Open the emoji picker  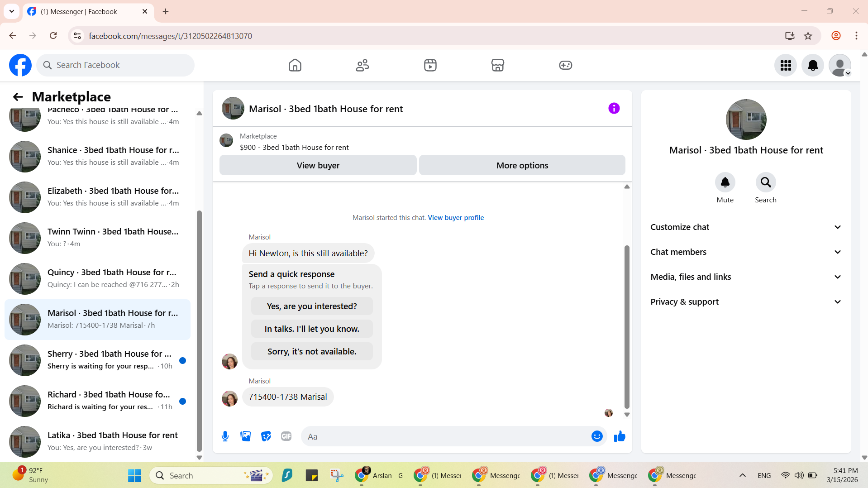(x=597, y=436)
